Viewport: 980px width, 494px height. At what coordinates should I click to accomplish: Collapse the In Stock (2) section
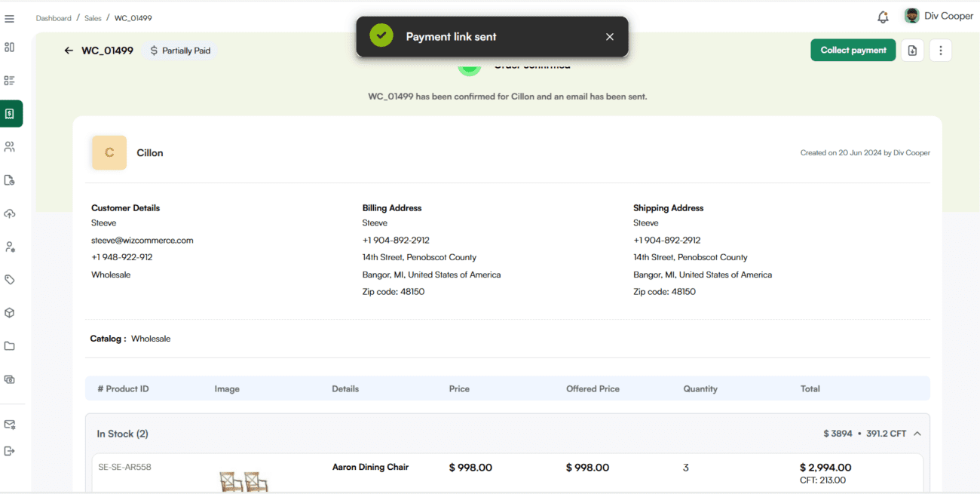(917, 434)
